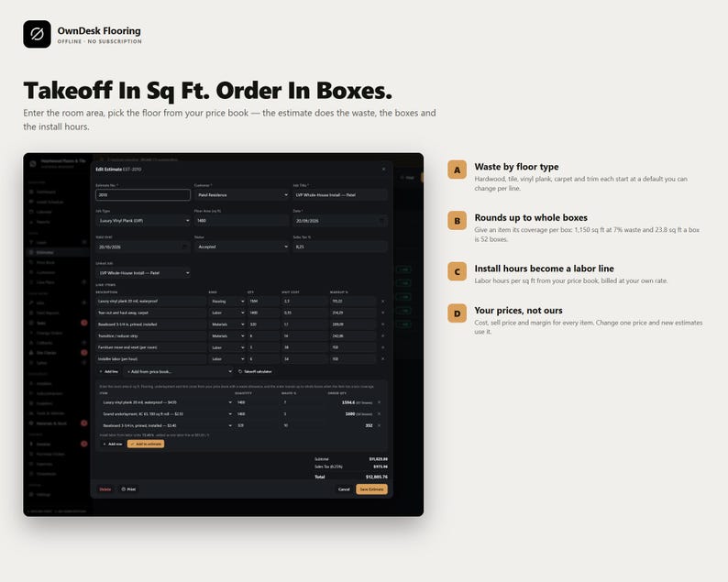The height and width of the screenshot is (582, 728).
Task: Remove the vinyl plank takeoff row
Action: [x=379, y=402]
